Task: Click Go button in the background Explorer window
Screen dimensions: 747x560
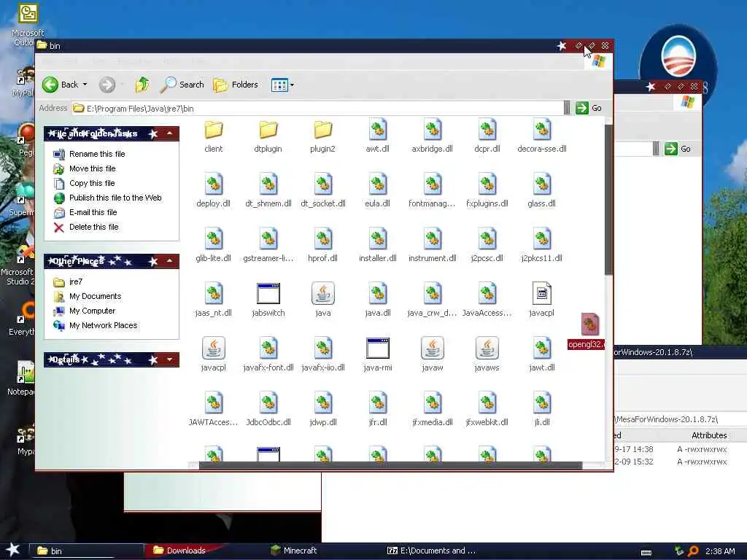Action: [678, 149]
